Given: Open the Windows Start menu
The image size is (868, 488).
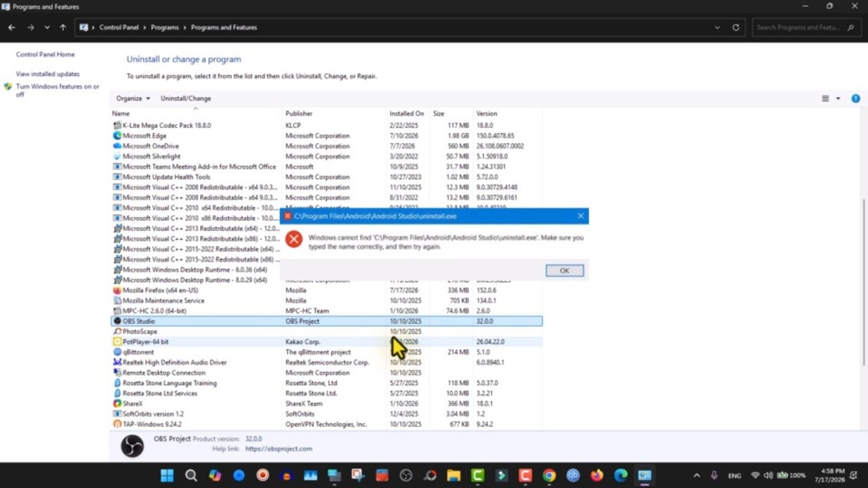Looking at the screenshot, I should [x=167, y=476].
